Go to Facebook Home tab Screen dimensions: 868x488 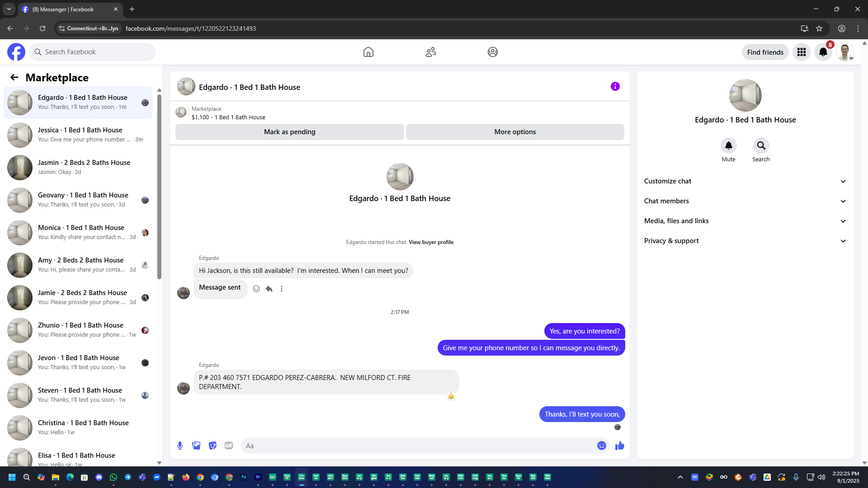tap(368, 52)
